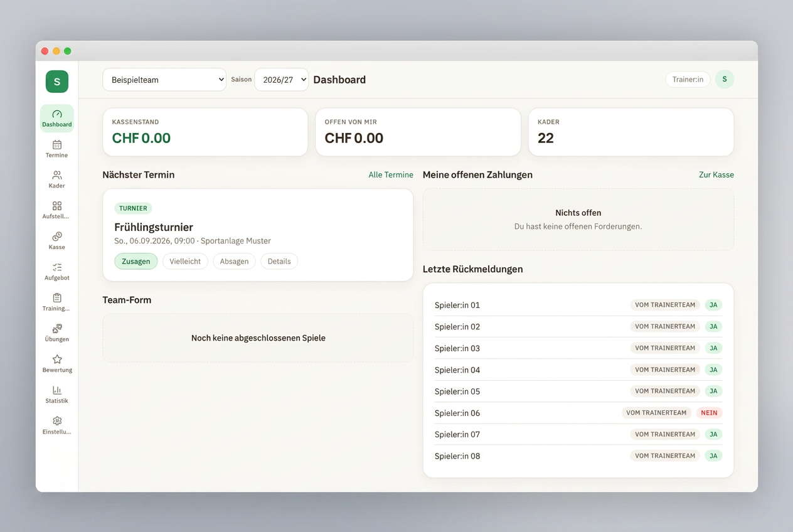Viewport: 793px width, 532px height.
Task: Click the Kader 22 card
Action: click(631, 132)
